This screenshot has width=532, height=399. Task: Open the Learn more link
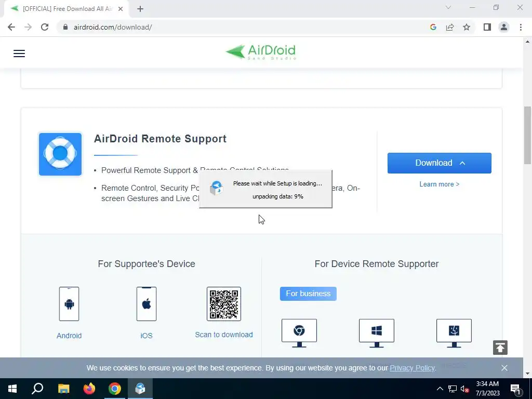[440, 184]
